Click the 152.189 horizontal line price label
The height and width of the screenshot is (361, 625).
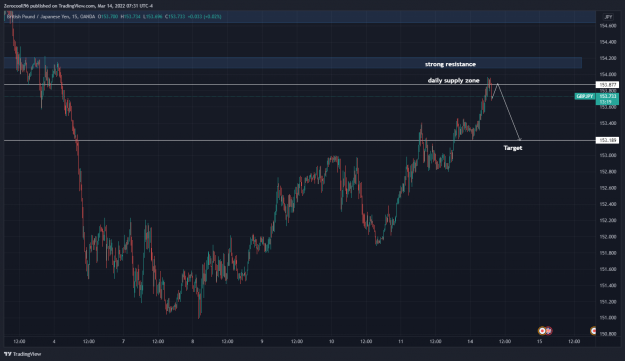tap(607, 140)
